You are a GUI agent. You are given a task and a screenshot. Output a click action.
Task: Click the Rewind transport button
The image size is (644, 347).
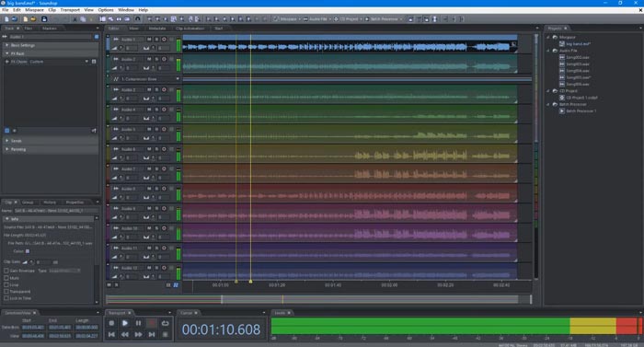(125, 335)
